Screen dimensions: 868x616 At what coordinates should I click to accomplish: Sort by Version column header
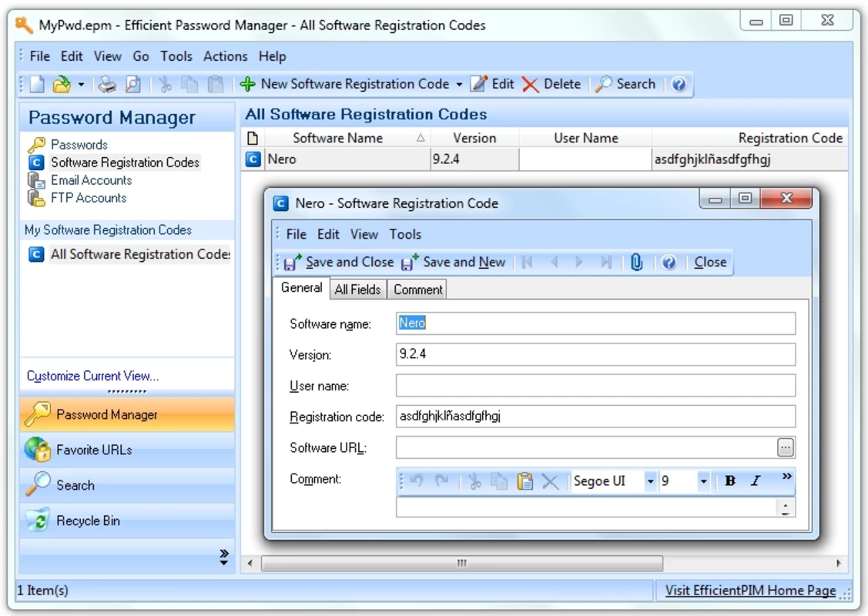(474, 139)
